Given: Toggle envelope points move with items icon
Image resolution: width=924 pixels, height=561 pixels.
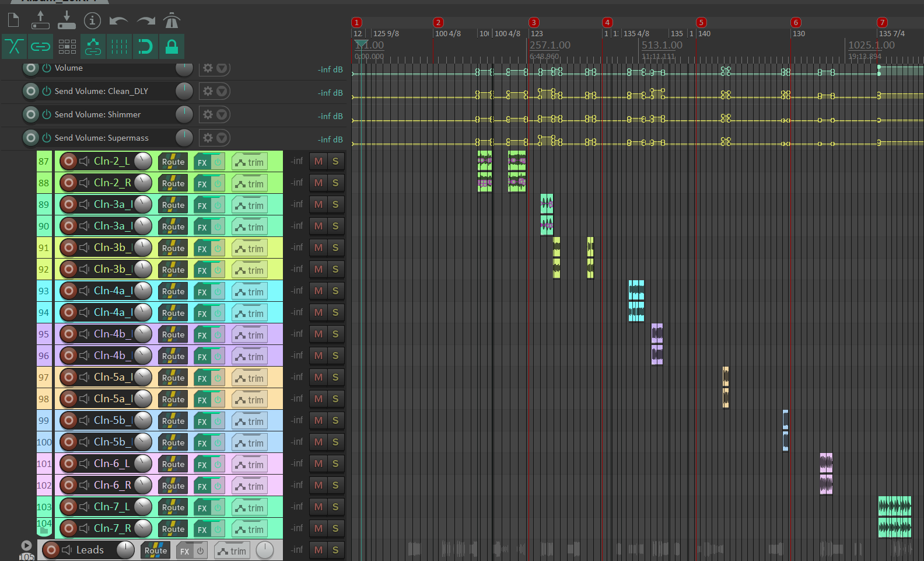Looking at the screenshot, I should pos(93,47).
